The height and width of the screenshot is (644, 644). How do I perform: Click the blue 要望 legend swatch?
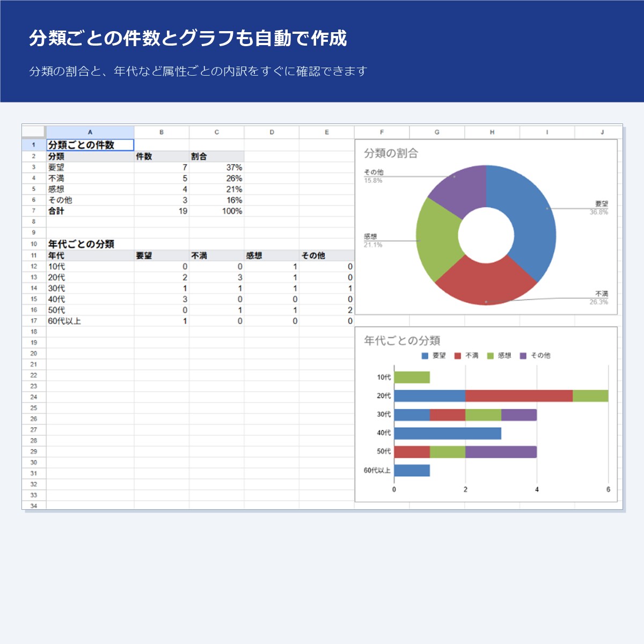click(x=425, y=356)
